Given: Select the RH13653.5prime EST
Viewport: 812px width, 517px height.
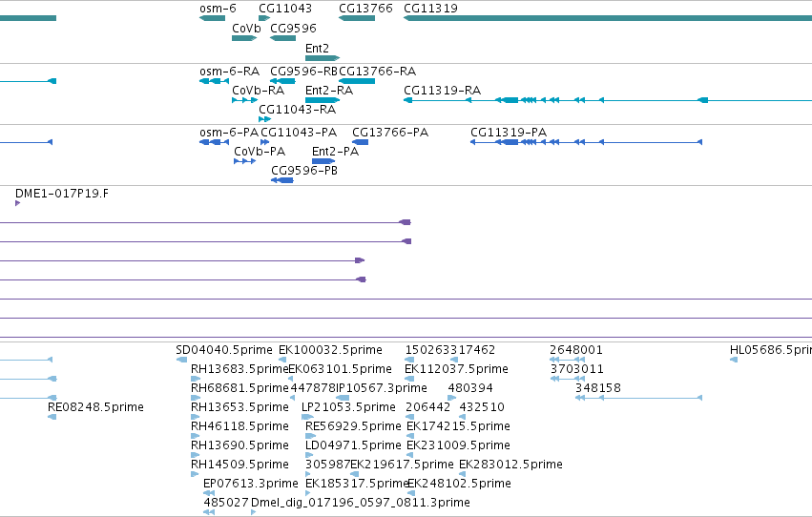Looking at the screenshot, I should 196,417.
